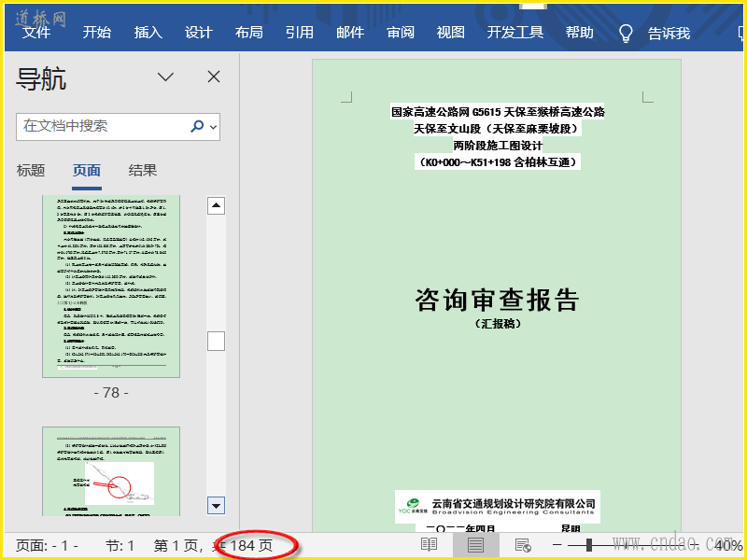
Task: Click the lightbulb tell-me icon
Action: coord(626,34)
